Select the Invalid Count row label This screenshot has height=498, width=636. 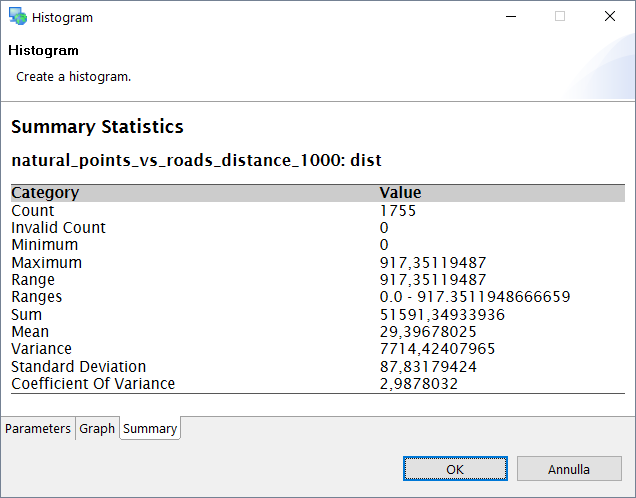point(58,228)
